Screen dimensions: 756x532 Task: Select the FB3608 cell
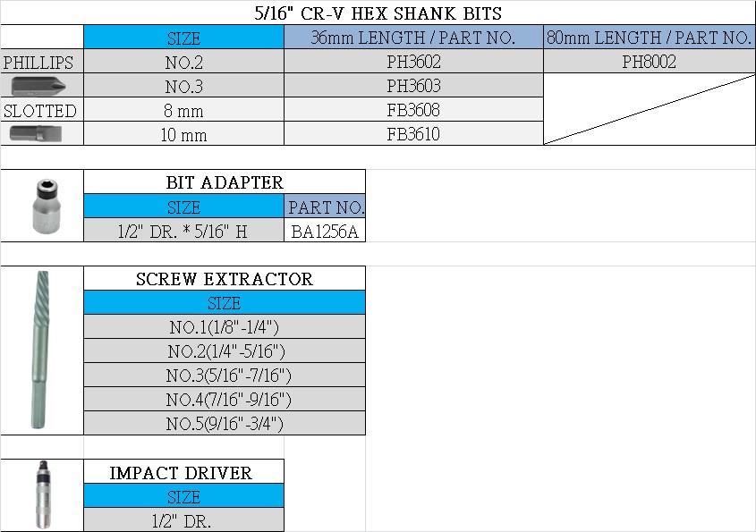coord(413,110)
